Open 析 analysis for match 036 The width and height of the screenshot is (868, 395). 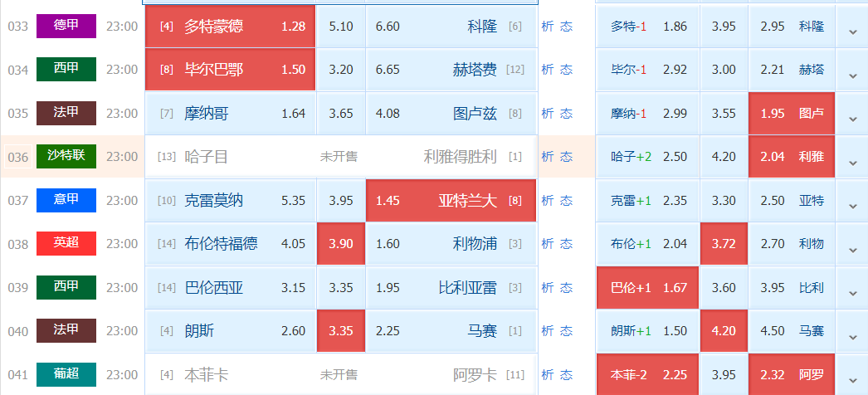point(548,157)
